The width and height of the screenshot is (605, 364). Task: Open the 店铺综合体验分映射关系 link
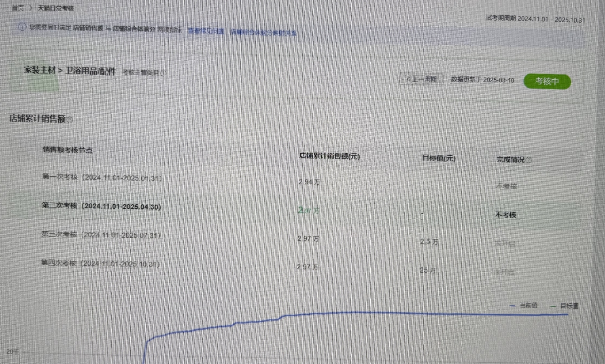click(x=263, y=32)
